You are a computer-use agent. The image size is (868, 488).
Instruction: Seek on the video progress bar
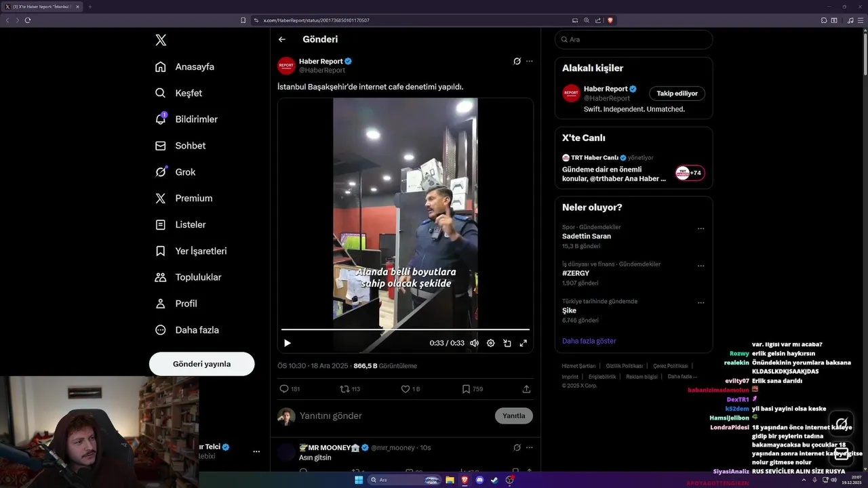click(x=406, y=329)
